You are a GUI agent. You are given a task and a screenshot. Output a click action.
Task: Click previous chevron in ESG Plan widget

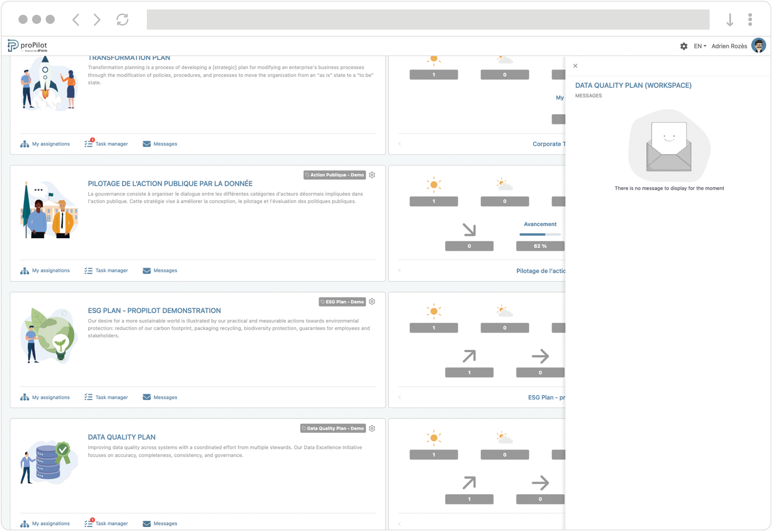coord(399,397)
